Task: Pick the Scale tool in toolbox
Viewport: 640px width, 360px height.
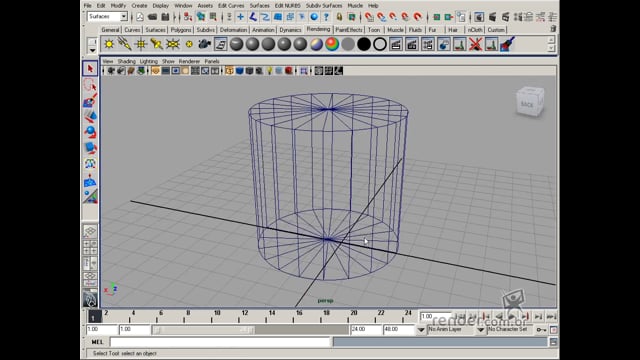Action: pos(90,148)
